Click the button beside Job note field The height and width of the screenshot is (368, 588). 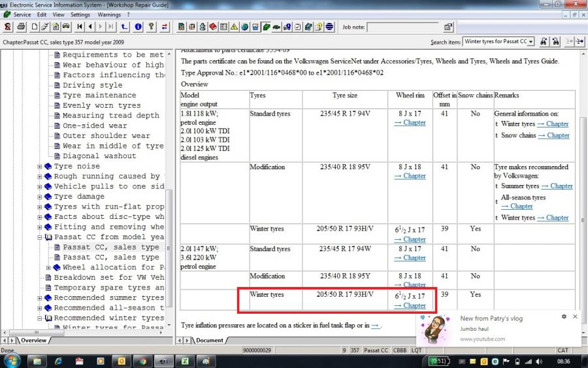pos(448,27)
